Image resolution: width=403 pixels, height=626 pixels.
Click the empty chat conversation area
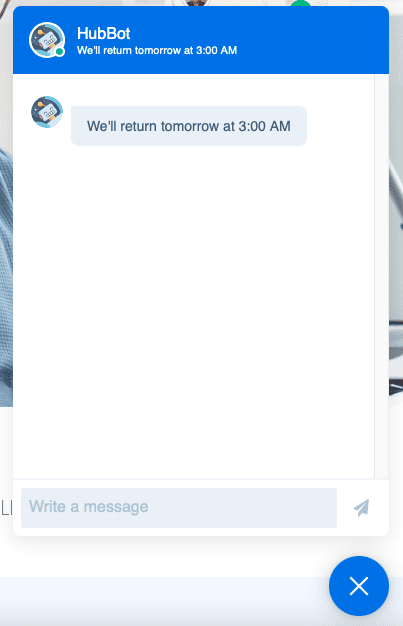coord(194,311)
